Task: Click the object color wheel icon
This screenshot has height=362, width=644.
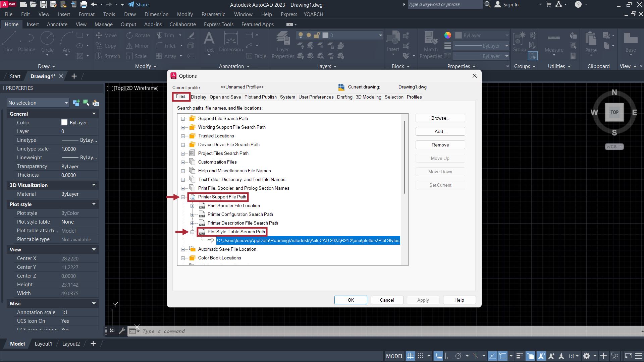Action: coord(448,35)
